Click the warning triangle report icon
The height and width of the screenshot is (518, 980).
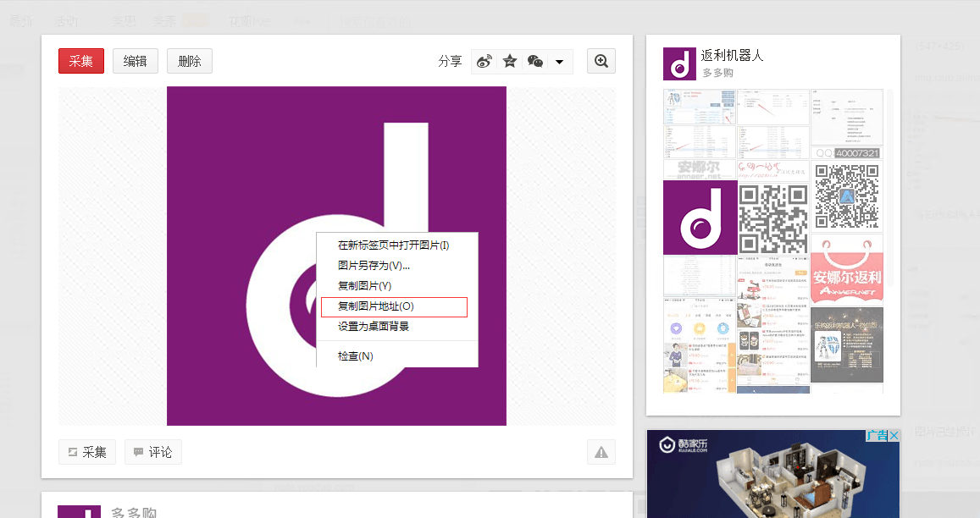[601, 452]
